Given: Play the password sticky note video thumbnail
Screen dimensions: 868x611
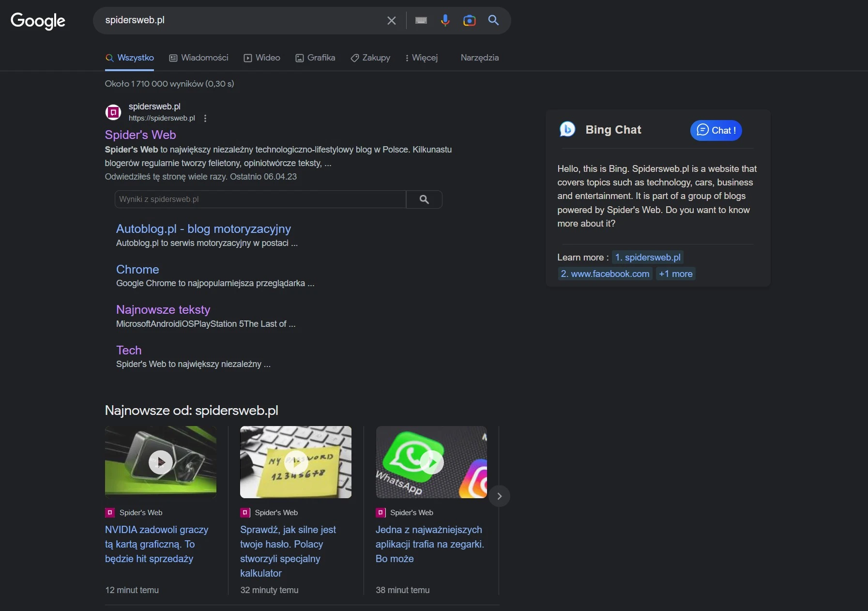Looking at the screenshot, I should click(x=296, y=462).
